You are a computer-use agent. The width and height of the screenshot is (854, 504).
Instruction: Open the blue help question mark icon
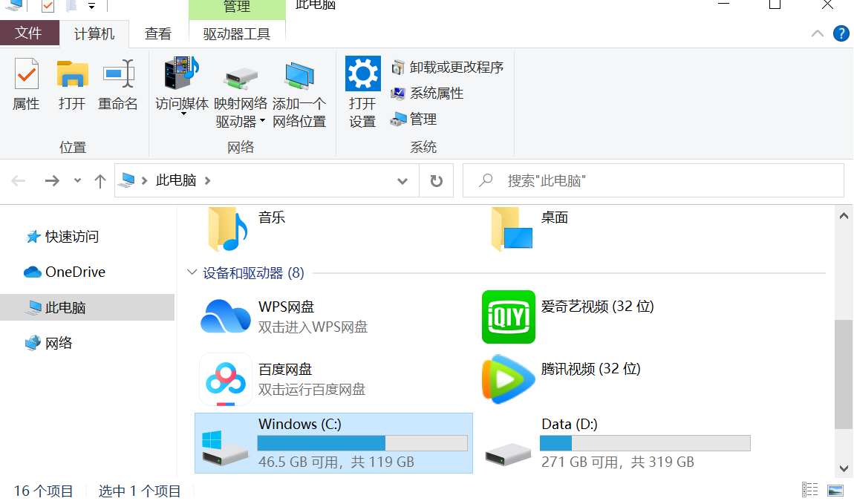point(841,33)
